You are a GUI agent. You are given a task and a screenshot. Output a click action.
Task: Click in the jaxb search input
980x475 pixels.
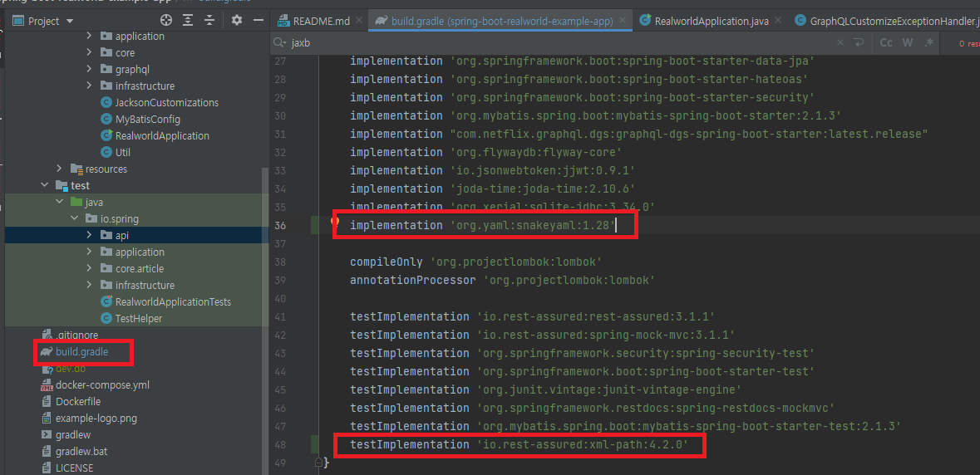click(x=560, y=43)
